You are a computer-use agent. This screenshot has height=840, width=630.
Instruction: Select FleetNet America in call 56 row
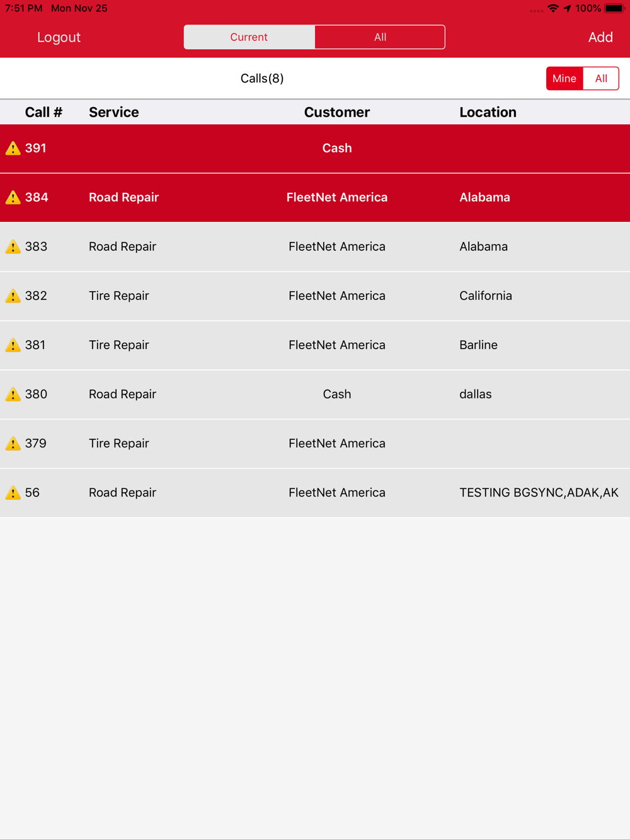[x=337, y=492]
